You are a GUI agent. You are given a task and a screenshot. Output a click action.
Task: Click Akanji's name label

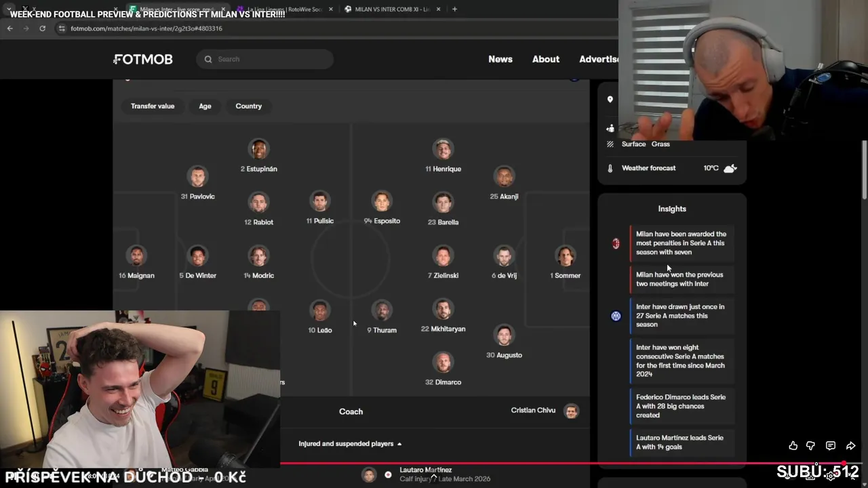pos(504,197)
